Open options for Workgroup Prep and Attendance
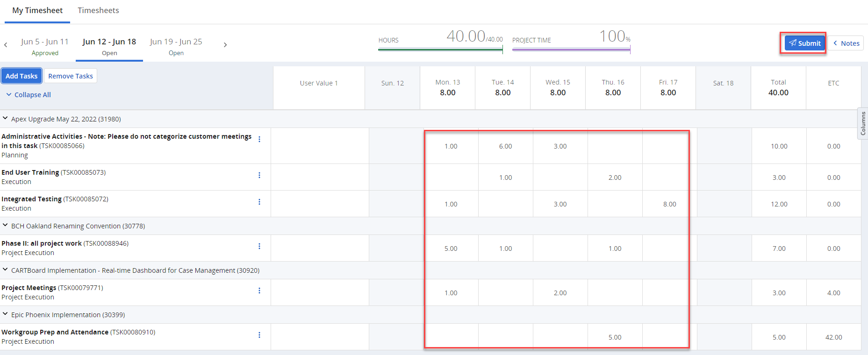Image resolution: width=868 pixels, height=355 pixels. (259, 335)
